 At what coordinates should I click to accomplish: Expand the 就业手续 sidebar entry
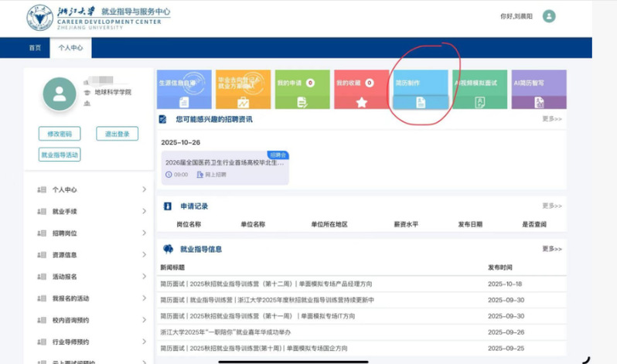tap(91, 212)
